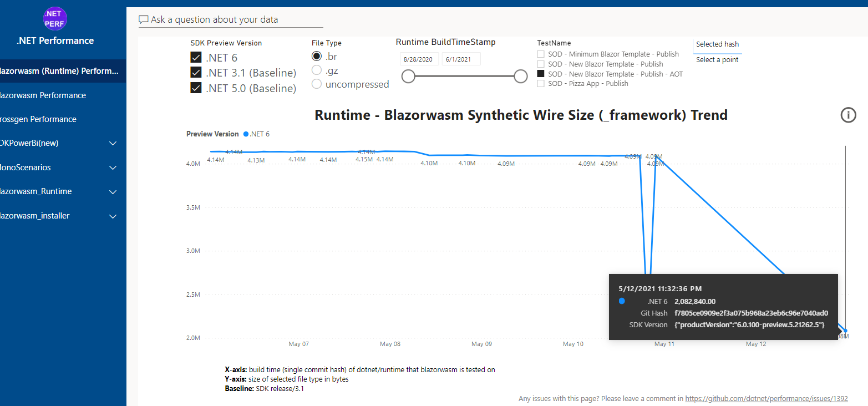Click the .NET Performance logo icon
This screenshot has height=406, width=868.
55,18
